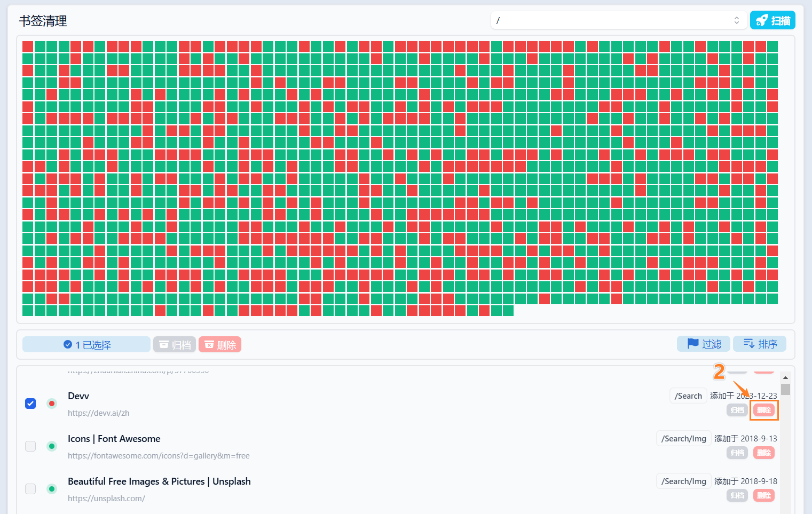Select the Unsplash bookmark checkbox
Image resolution: width=812 pixels, height=514 pixels.
[x=30, y=489]
